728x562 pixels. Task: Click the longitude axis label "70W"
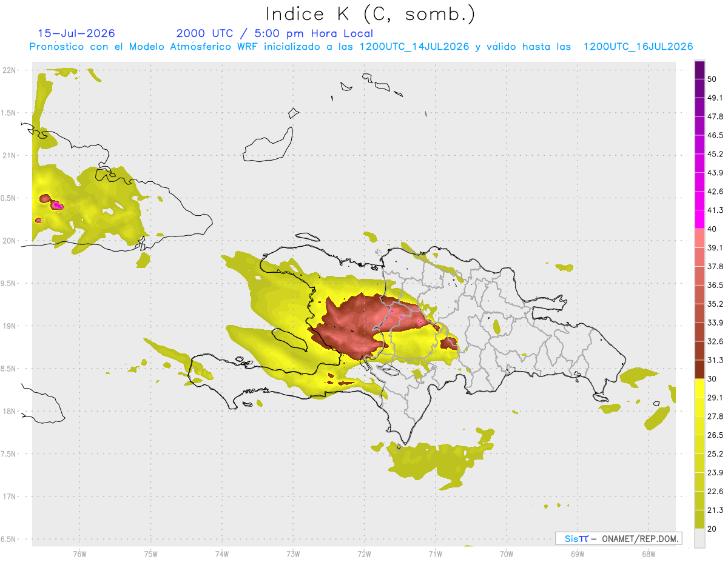click(506, 554)
